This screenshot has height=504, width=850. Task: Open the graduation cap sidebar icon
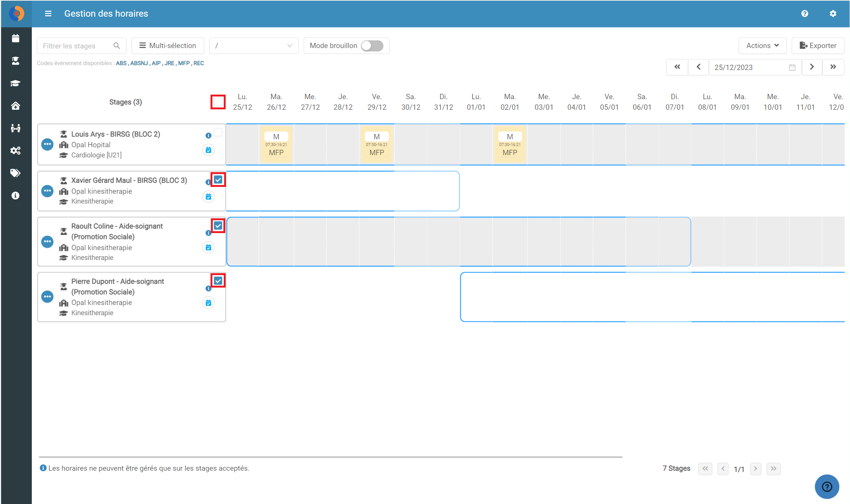pyautogui.click(x=16, y=83)
